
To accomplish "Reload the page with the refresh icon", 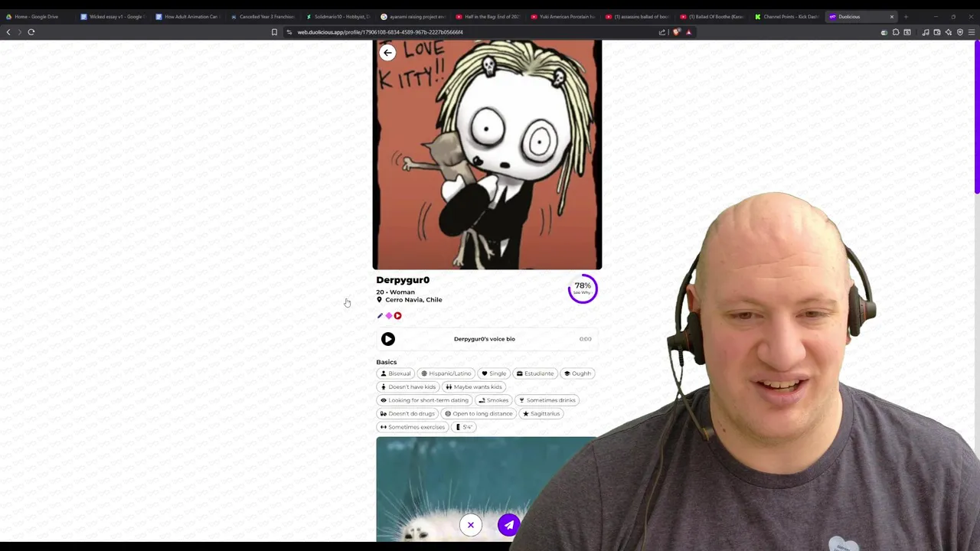I will click(x=31, y=32).
